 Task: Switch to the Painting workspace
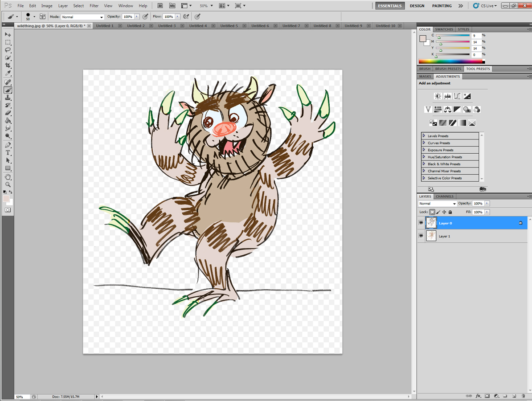(x=442, y=6)
